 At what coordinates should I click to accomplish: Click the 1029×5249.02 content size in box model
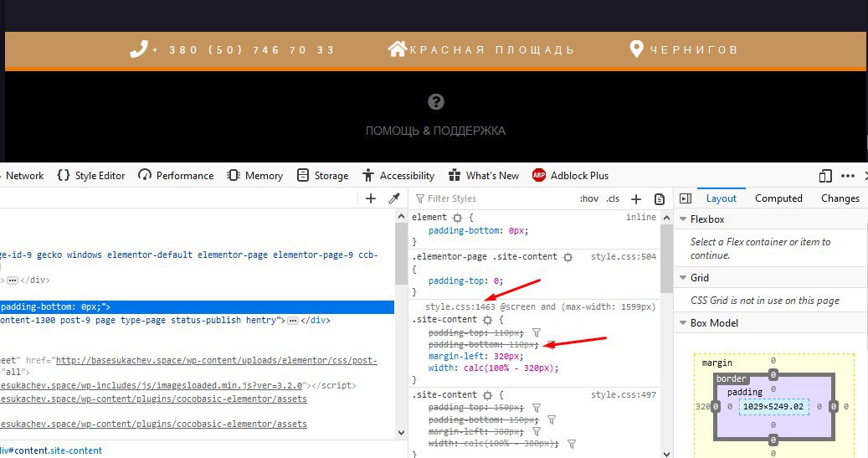click(773, 406)
